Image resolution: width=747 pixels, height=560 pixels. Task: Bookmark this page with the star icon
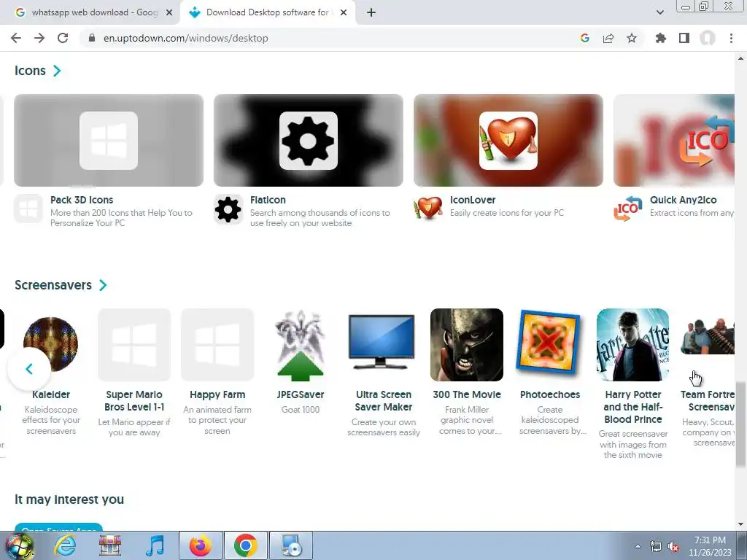(x=632, y=38)
